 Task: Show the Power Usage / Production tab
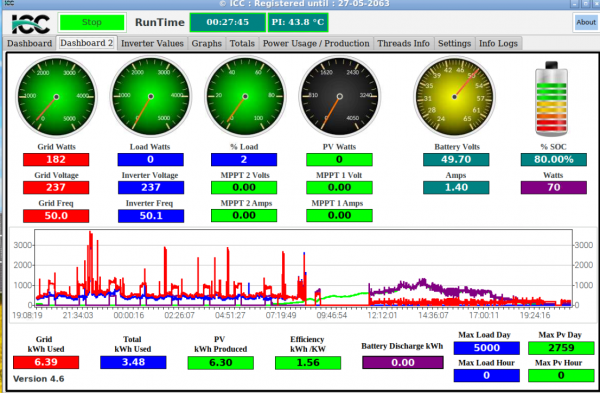pos(316,43)
